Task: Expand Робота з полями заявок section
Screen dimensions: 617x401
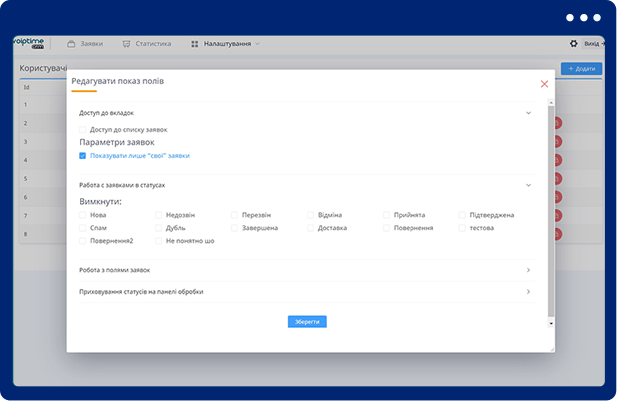Action: pos(528,270)
